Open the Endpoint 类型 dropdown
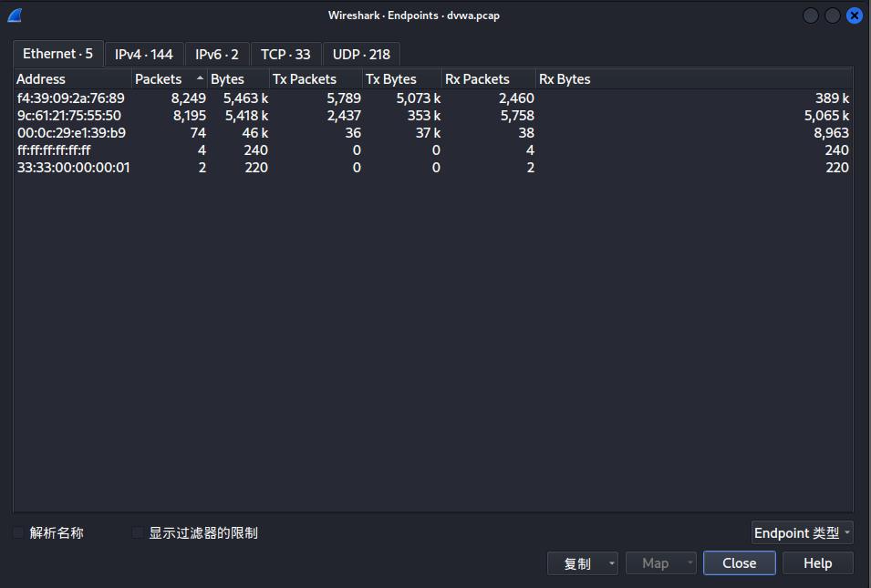Screen dimensions: 871x588 pos(802,533)
